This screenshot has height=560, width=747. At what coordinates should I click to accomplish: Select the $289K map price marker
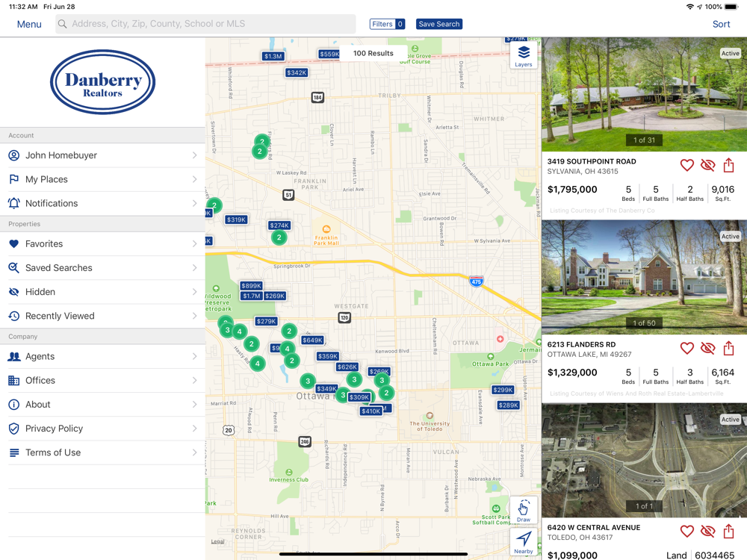pos(508,405)
